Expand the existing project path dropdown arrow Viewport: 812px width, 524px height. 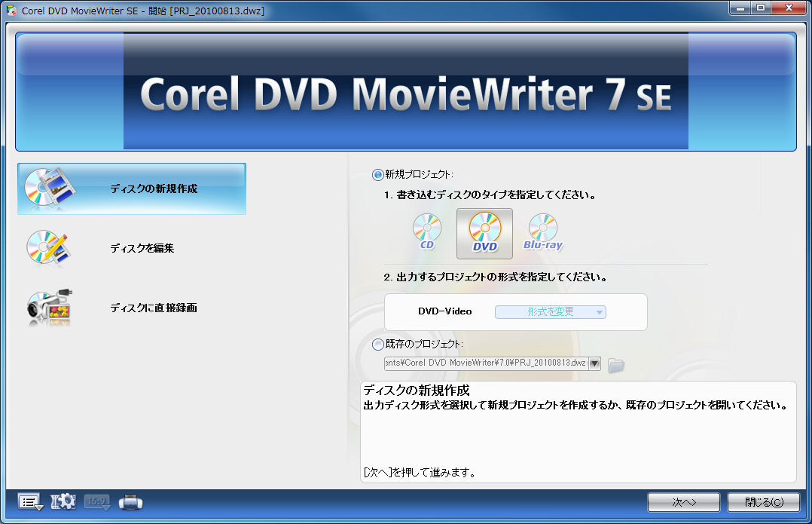click(594, 364)
